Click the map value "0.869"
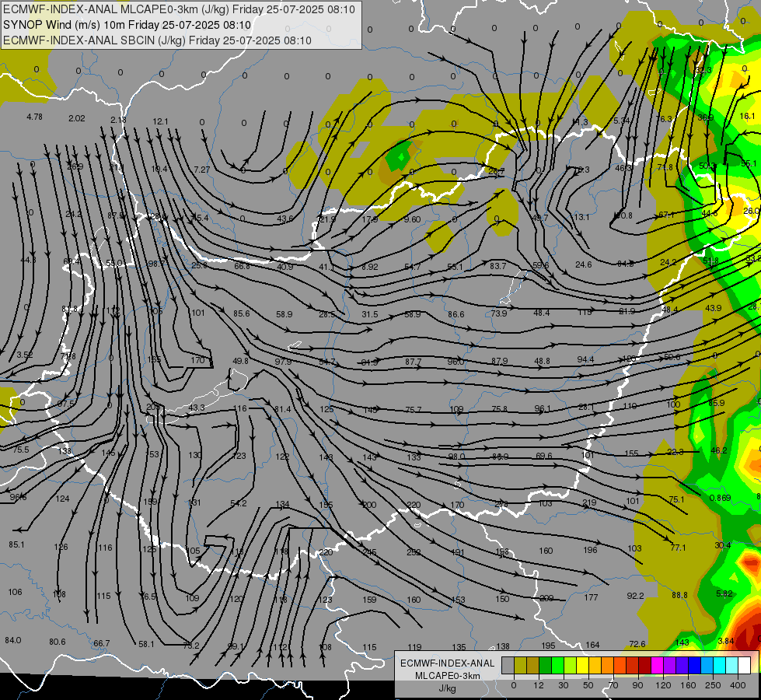Screen dimensions: 761x700 click(x=720, y=499)
